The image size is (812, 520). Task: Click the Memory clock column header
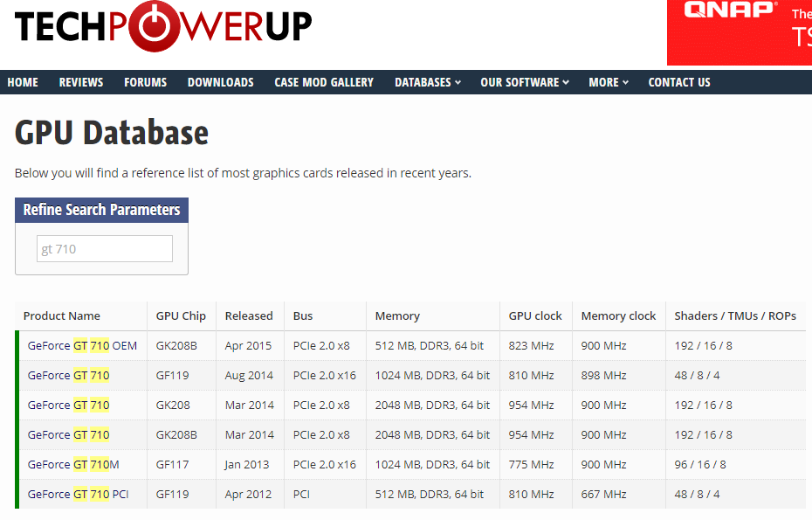click(x=618, y=315)
